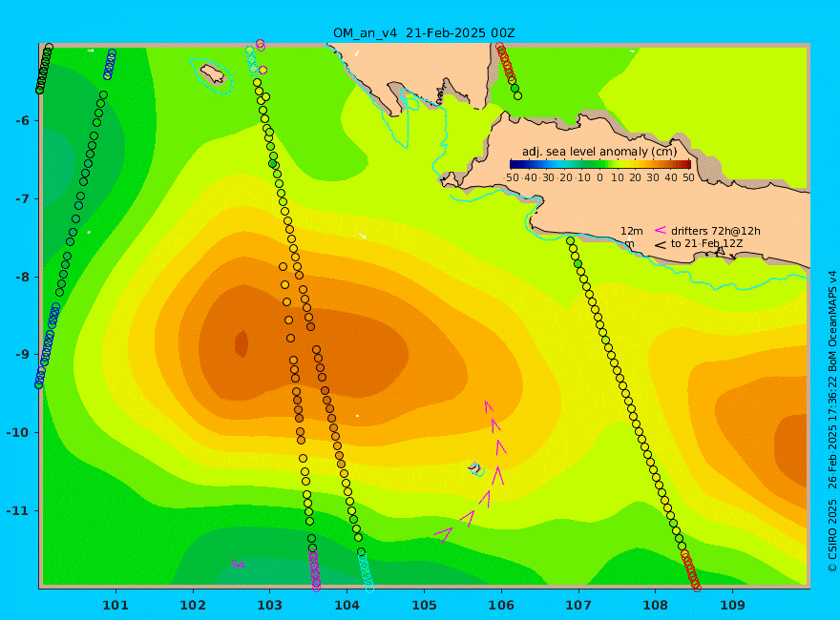Click latitude axis label '-8'
The width and height of the screenshot is (840, 620).
(22, 277)
